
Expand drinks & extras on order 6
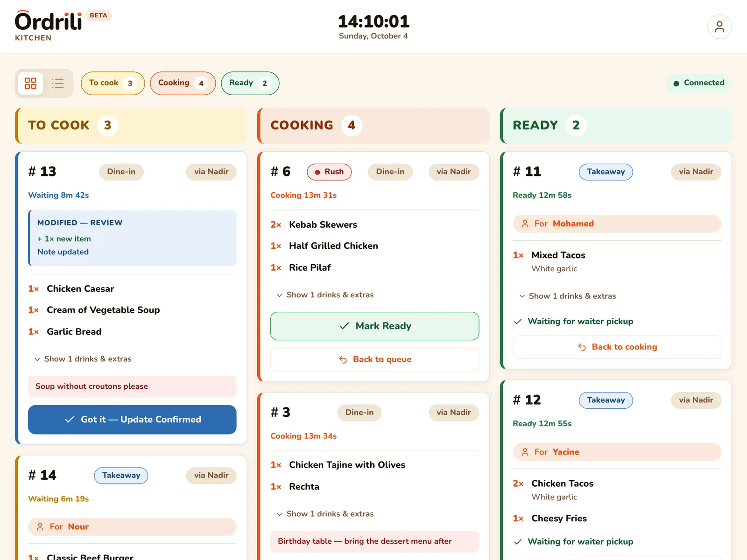(x=325, y=295)
